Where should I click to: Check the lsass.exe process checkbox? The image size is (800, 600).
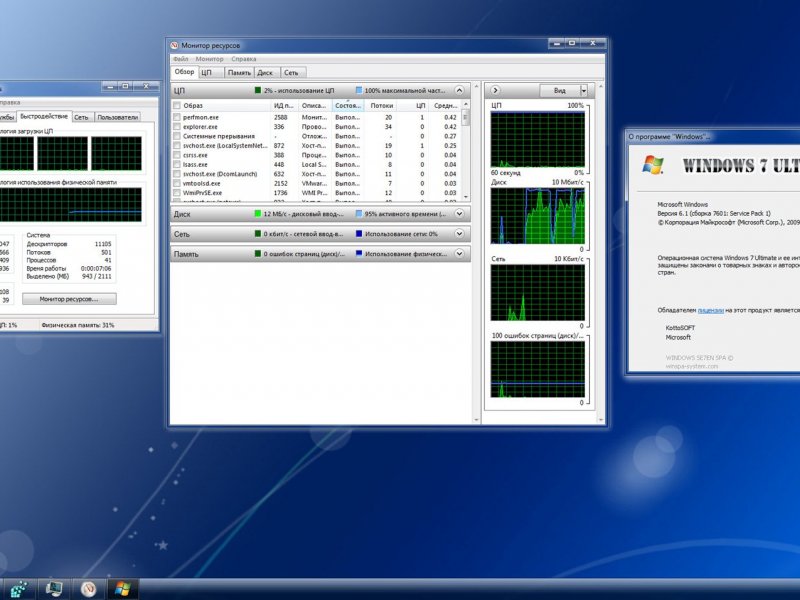point(177,164)
